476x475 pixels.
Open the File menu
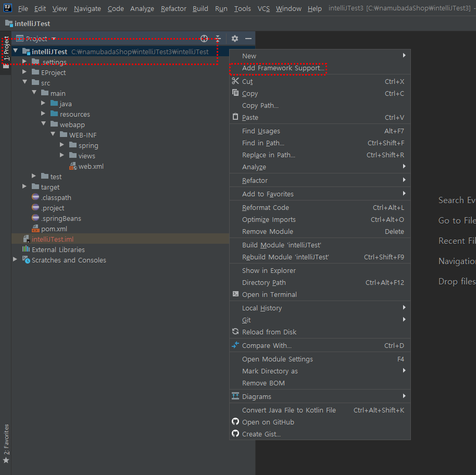[x=23, y=8]
